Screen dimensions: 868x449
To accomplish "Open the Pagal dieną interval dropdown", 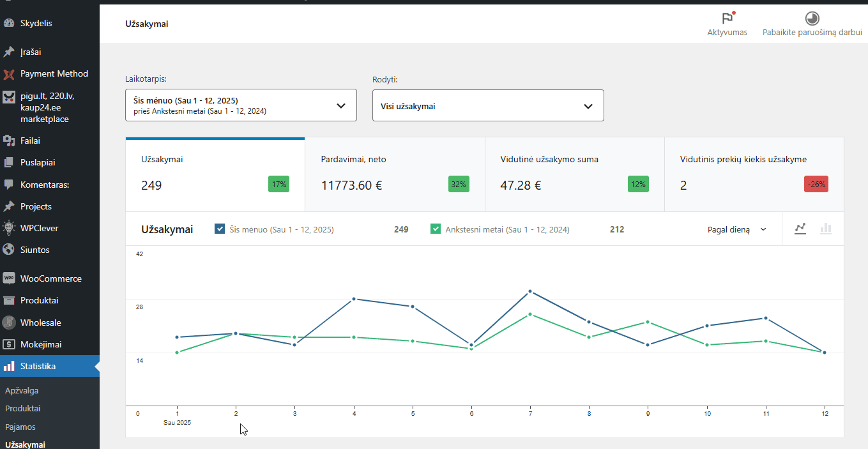I will (x=736, y=229).
